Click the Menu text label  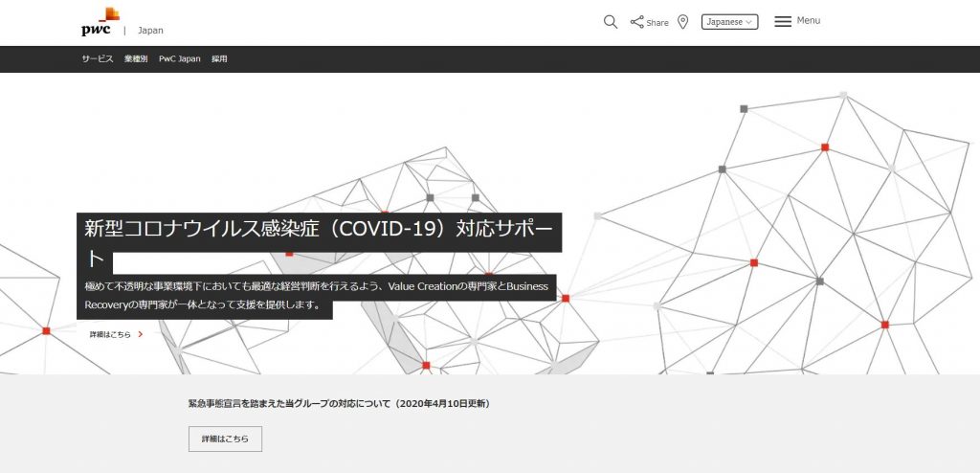click(x=808, y=21)
